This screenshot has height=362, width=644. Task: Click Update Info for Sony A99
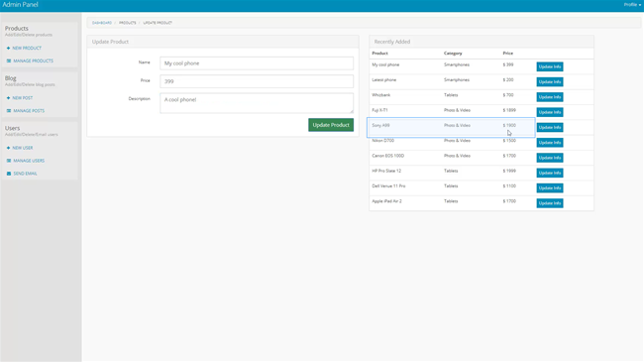tap(550, 128)
